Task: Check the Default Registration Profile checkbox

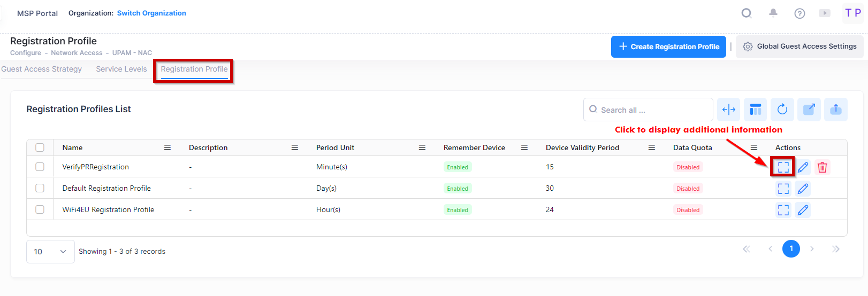Action: [x=40, y=188]
